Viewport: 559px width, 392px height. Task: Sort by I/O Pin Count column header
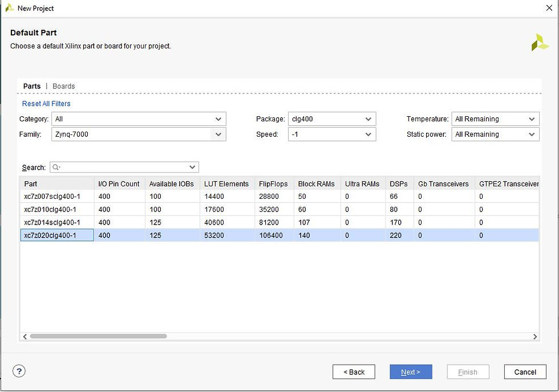point(119,183)
